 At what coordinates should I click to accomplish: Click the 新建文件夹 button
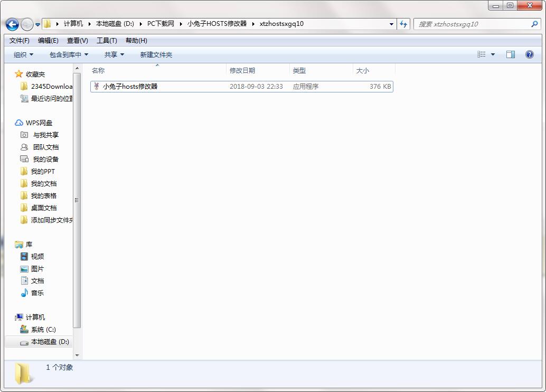(x=156, y=55)
